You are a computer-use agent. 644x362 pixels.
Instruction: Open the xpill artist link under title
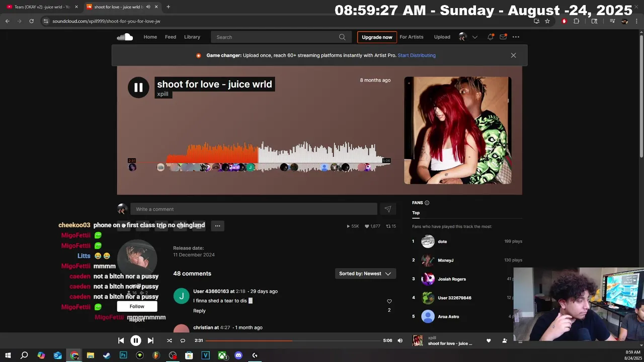[x=163, y=94]
